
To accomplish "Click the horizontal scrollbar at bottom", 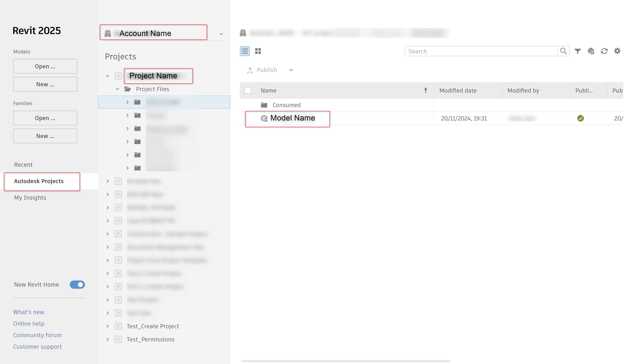I will tap(346, 361).
